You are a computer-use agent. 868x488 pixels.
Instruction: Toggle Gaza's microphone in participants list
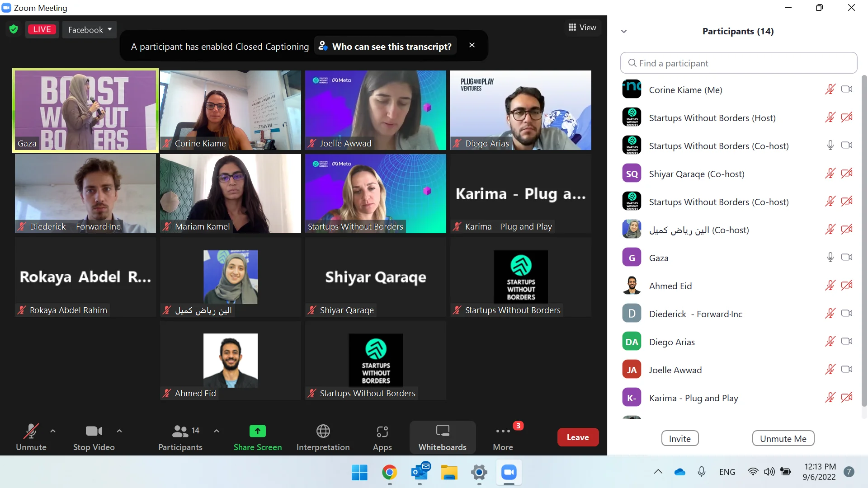tap(830, 258)
